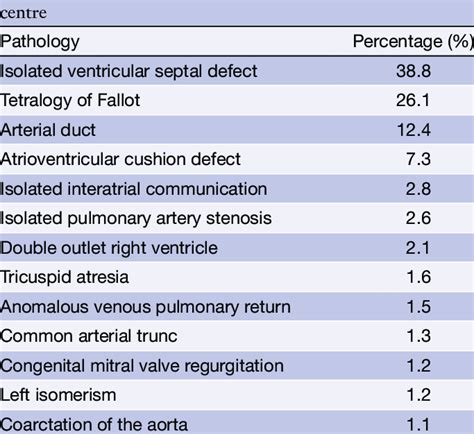The height and width of the screenshot is (434, 474).
Task: Select the 7.3 percentage cell
Action: [418, 159]
